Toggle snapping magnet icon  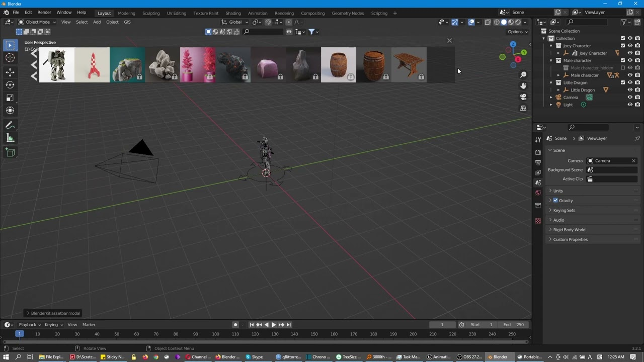pyautogui.click(x=268, y=22)
